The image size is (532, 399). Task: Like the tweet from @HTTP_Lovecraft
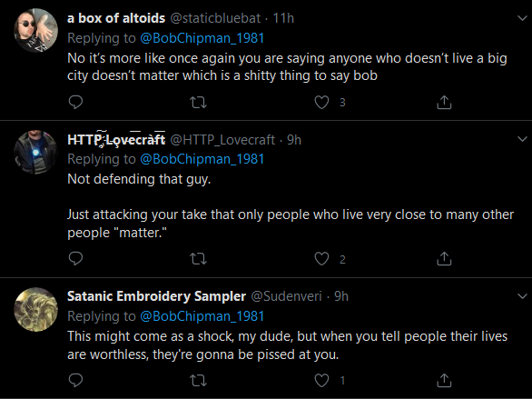pyautogui.click(x=321, y=259)
